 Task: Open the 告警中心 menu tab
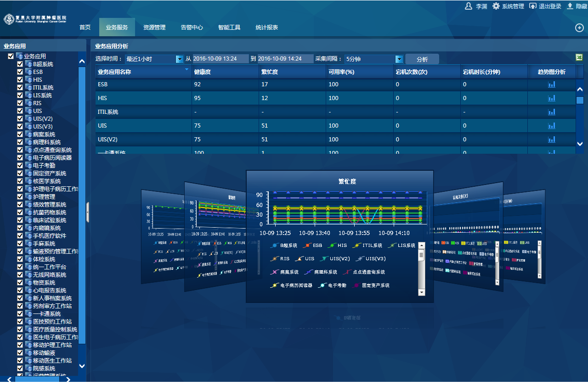point(192,28)
